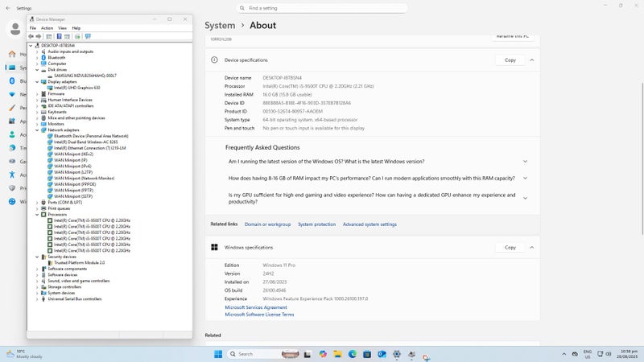644x362 pixels.
Task: Click the Back arrow in Device Manager toolbar
Action: [31, 36]
